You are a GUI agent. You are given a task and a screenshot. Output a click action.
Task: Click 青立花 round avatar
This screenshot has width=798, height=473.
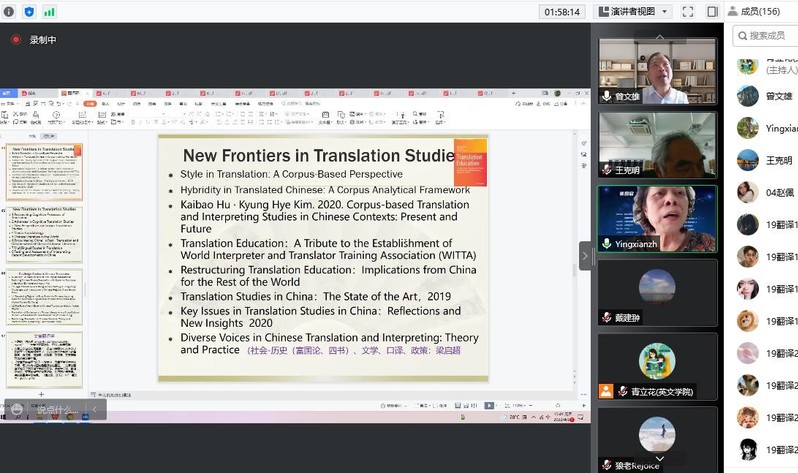pos(657,361)
